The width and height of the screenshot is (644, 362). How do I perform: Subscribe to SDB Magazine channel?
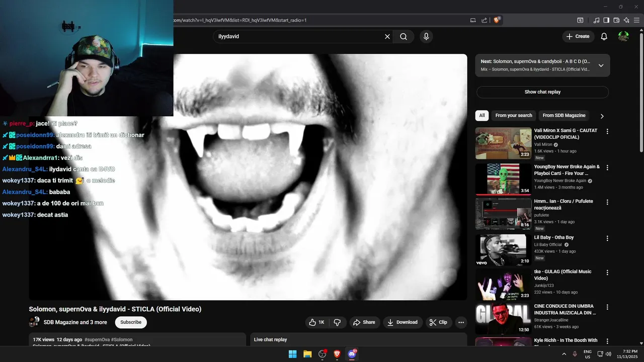click(x=131, y=322)
